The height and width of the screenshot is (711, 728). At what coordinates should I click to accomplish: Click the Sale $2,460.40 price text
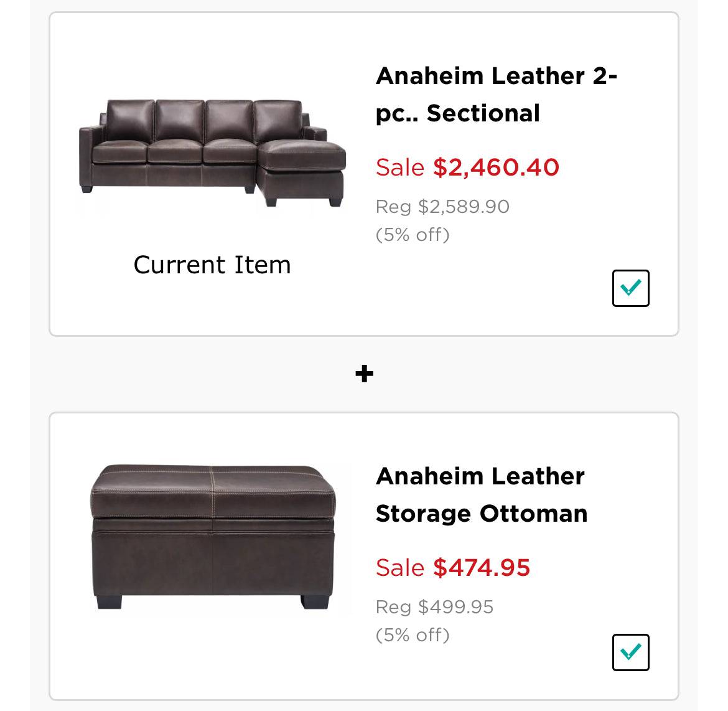[467, 167]
